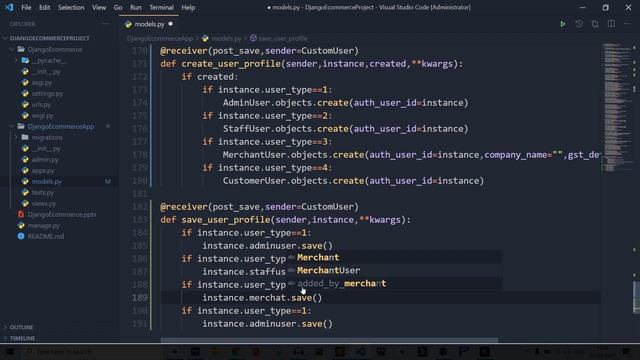This screenshot has height=360, width=640.
Task: Choose MerchantUser autocomplete suggestion
Action: [x=394, y=271]
